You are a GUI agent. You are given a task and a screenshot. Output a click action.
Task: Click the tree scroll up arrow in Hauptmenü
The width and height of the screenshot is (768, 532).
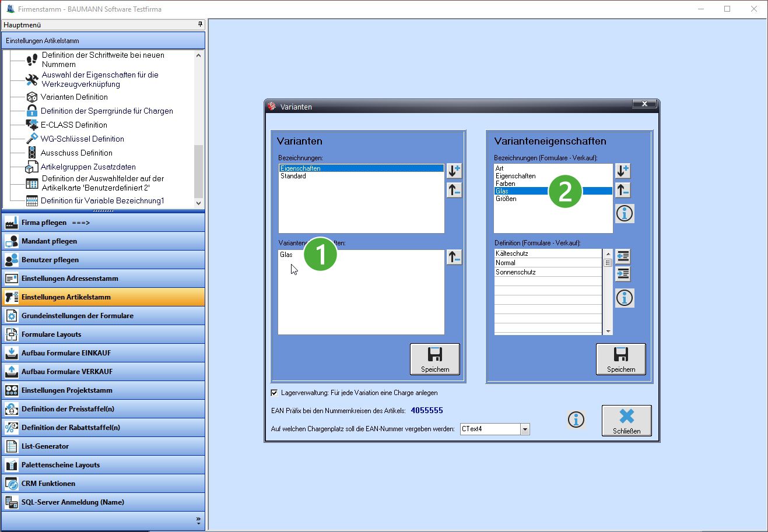(198, 55)
